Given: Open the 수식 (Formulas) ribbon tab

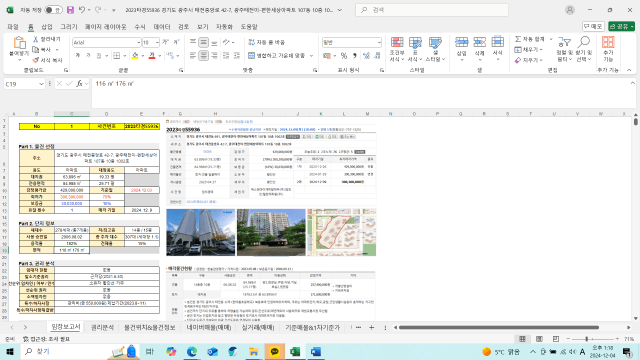Looking at the screenshot, I should pos(140,27).
